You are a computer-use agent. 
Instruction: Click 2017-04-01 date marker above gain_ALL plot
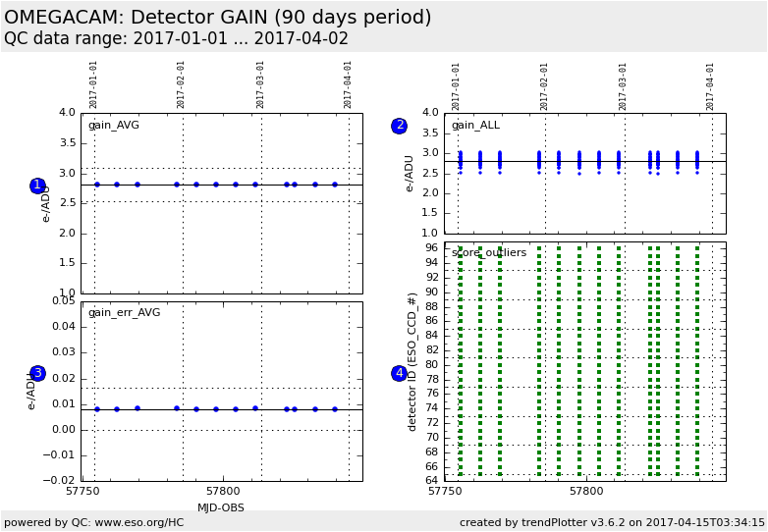coord(711,86)
